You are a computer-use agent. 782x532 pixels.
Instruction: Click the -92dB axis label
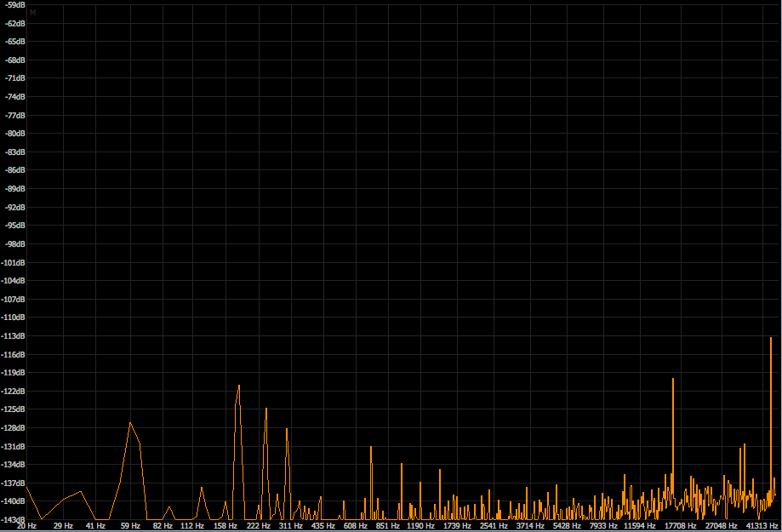15,207
